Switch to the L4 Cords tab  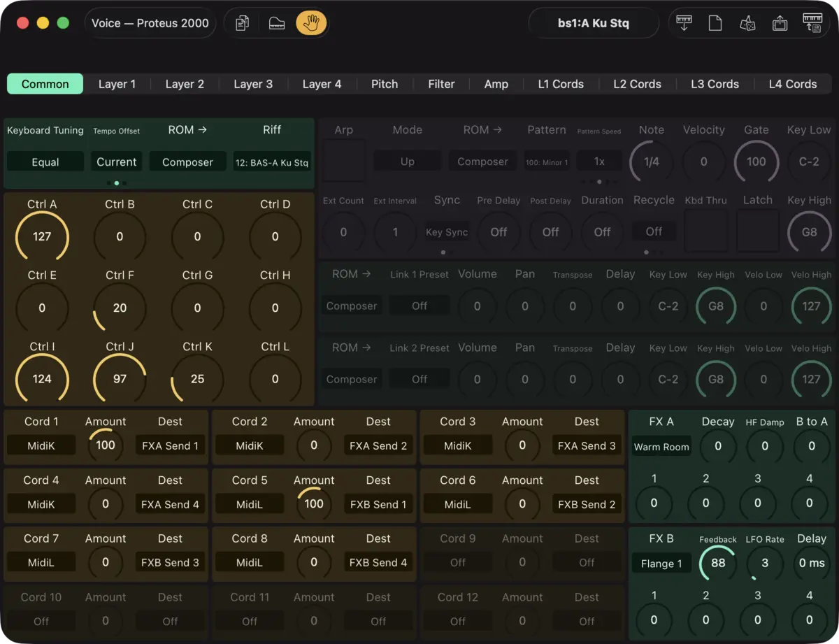pyautogui.click(x=793, y=84)
